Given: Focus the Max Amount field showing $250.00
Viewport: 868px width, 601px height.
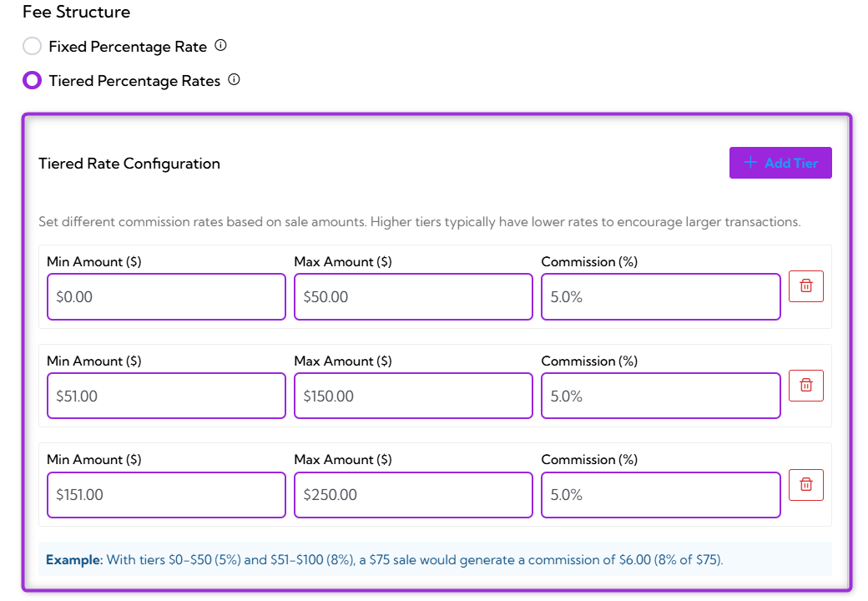Looking at the screenshot, I should [x=413, y=495].
